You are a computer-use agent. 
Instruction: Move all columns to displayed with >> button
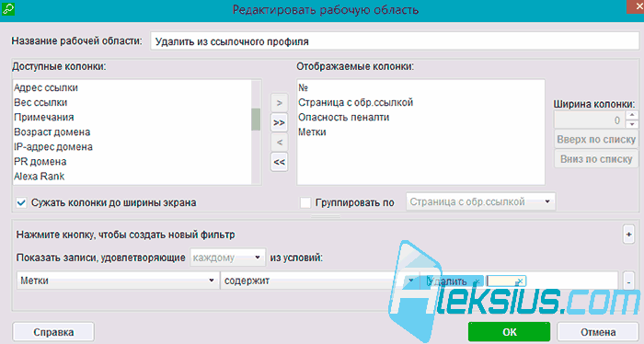pyautogui.click(x=280, y=122)
